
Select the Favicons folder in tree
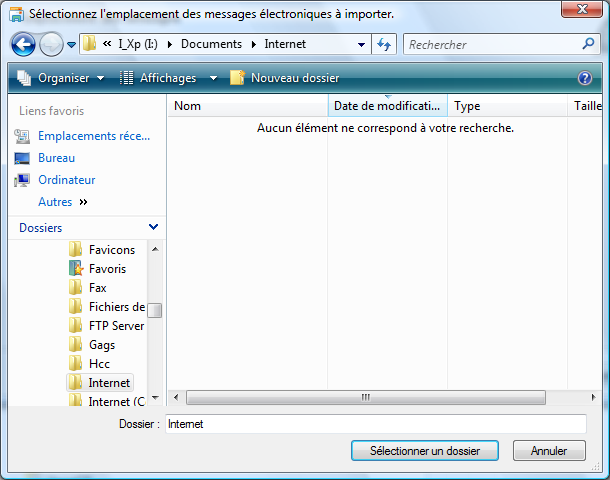pyautogui.click(x=112, y=250)
